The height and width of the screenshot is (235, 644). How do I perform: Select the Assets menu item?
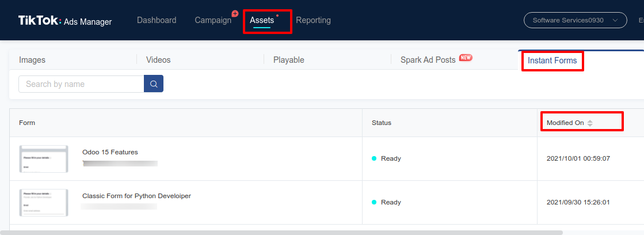click(x=262, y=20)
